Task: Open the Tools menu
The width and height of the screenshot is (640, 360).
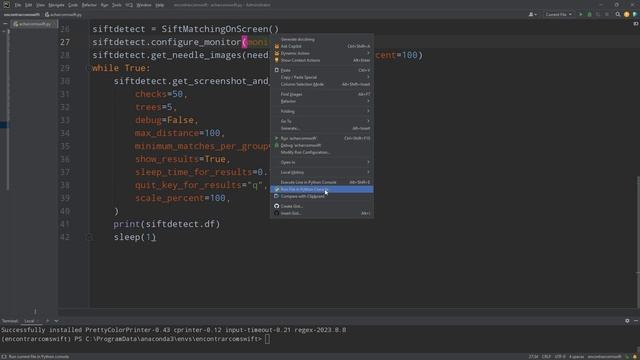Action: [x=117, y=5]
